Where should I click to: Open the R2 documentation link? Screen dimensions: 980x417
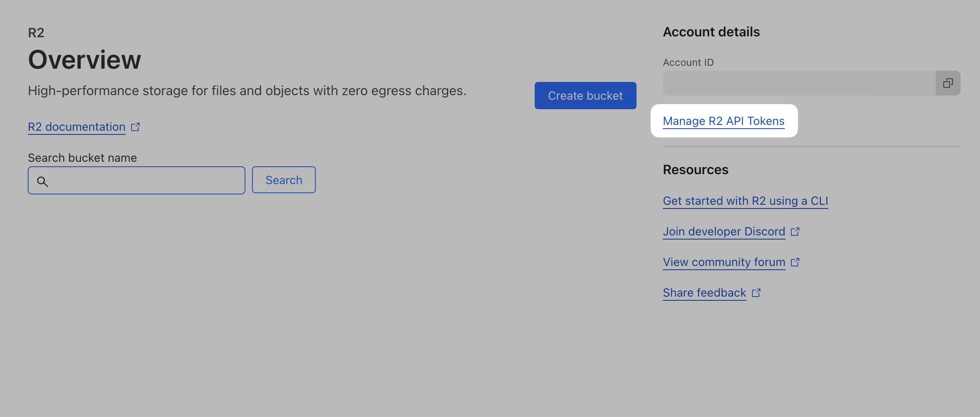(76, 127)
